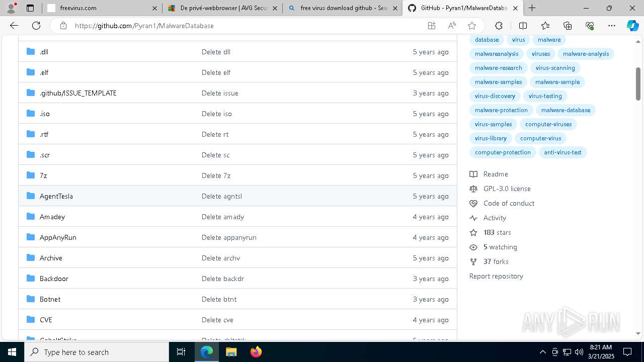This screenshot has width=644, height=362.
Task: Reload the page with refresh icon
Action: 36,26
